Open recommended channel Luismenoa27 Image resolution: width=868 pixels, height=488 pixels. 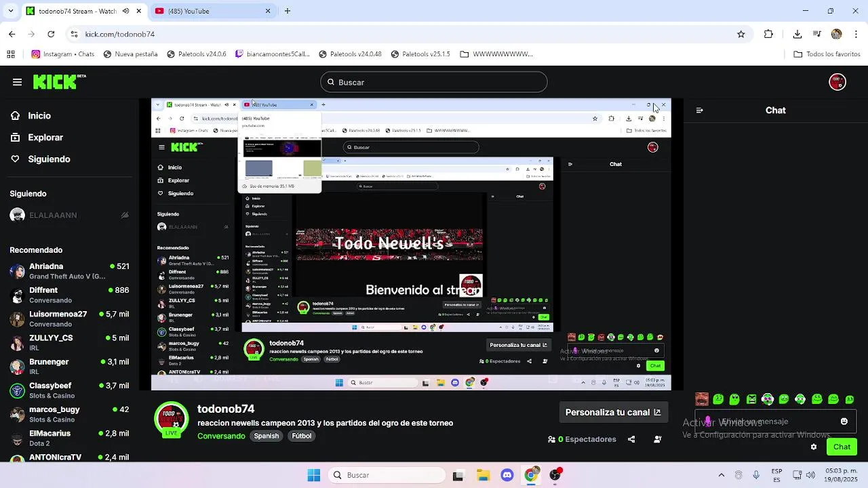click(68, 319)
